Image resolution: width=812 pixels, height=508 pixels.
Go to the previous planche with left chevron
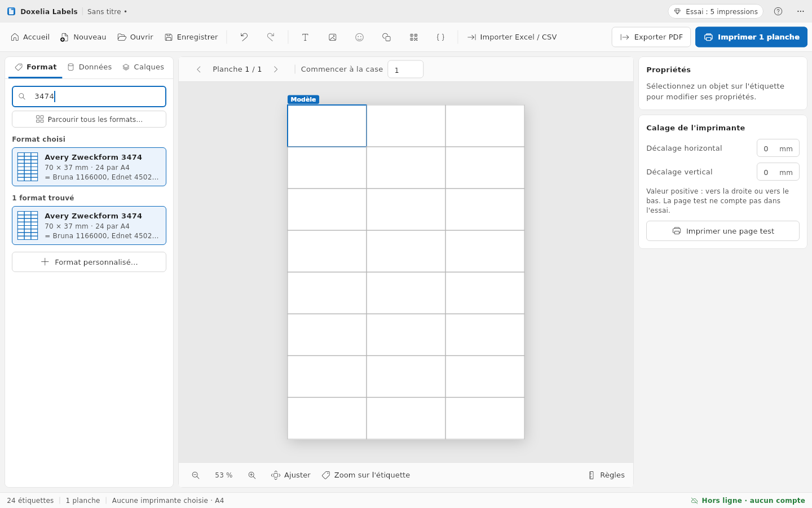point(198,69)
